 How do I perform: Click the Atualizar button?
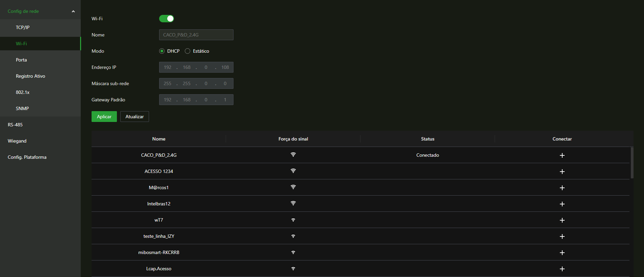(x=134, y=117)
